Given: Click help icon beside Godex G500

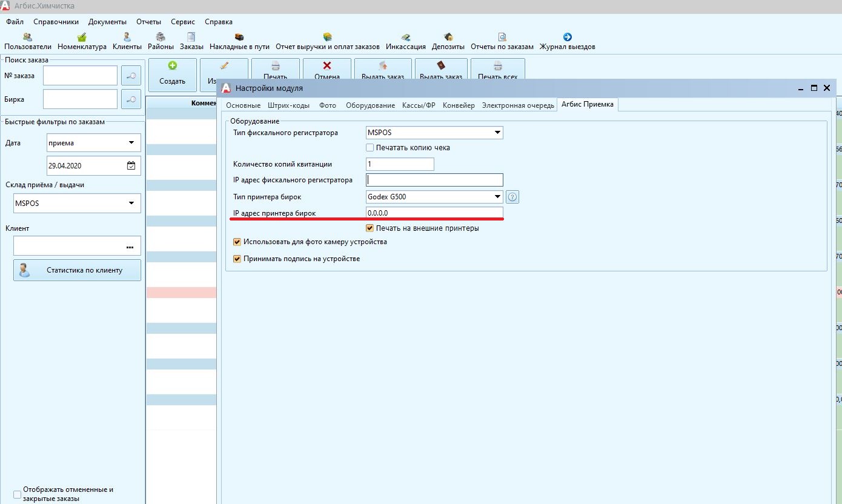Looking at the screenshot, I should pos(512,197).
